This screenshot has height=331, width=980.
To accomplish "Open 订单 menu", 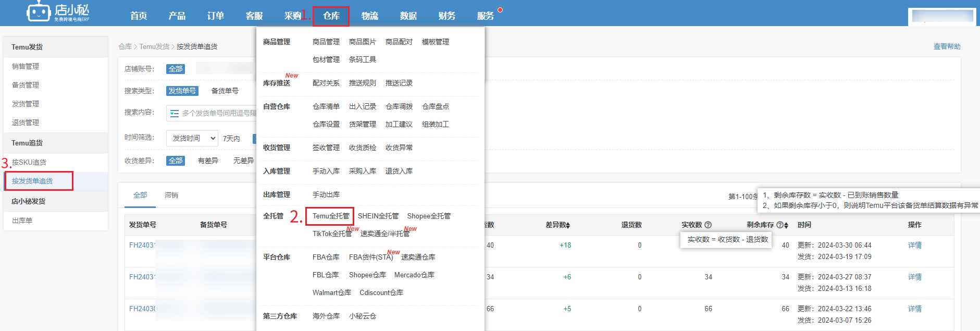I will 216,16.
